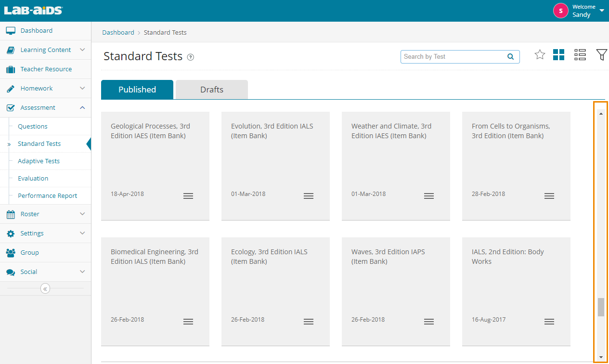The height and width of the screenshot is (364, 609).
Task: Click the vertical scrollbar thumb
Action: coord(601,307)
